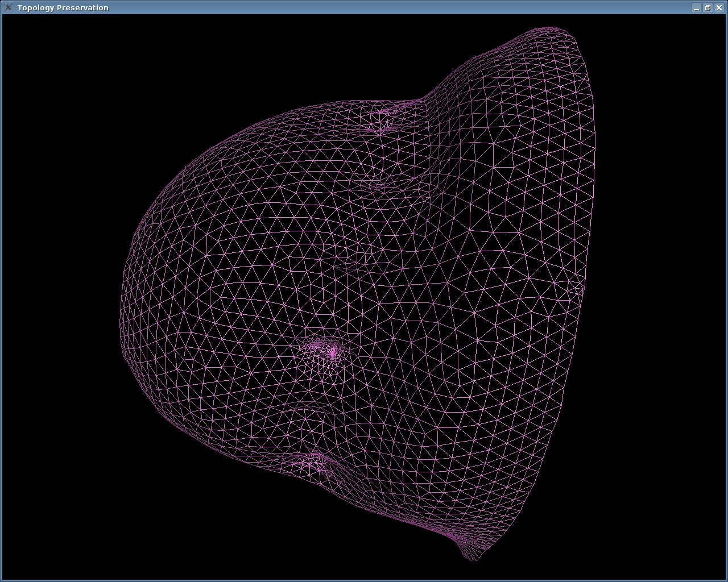The image size is (728, 582).
Task: Close the Topology Preservation window
Action: point(719,8)
